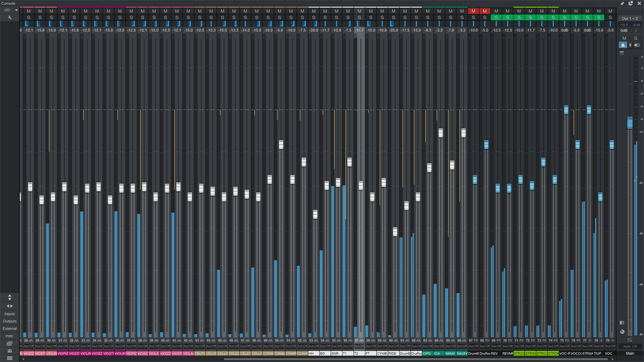
Task: Click the metronome icon on Main channel
Action: click(x=623, y=45)
